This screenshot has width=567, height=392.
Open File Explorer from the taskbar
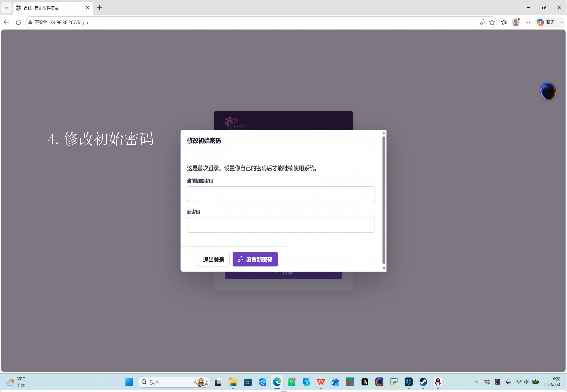233,382
